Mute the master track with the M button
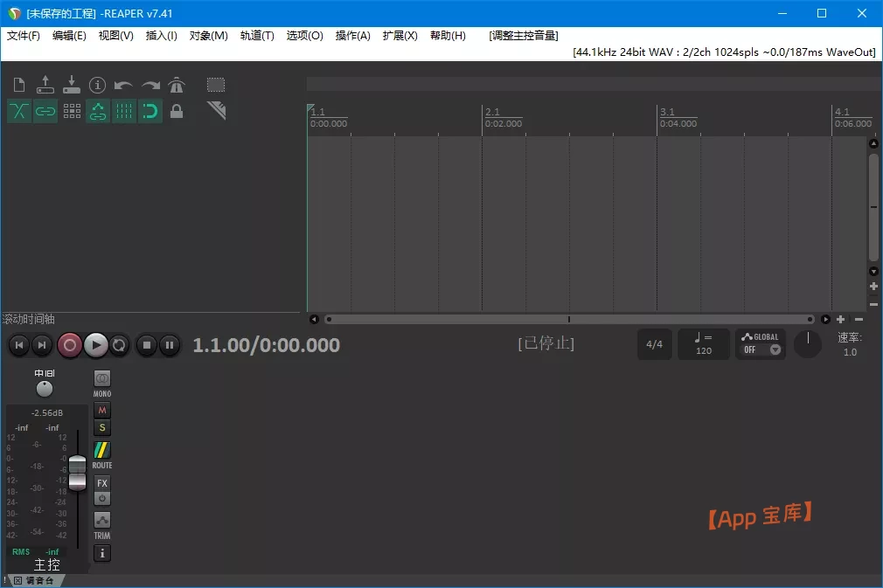The image size is (883, 588). pos(101,410)
